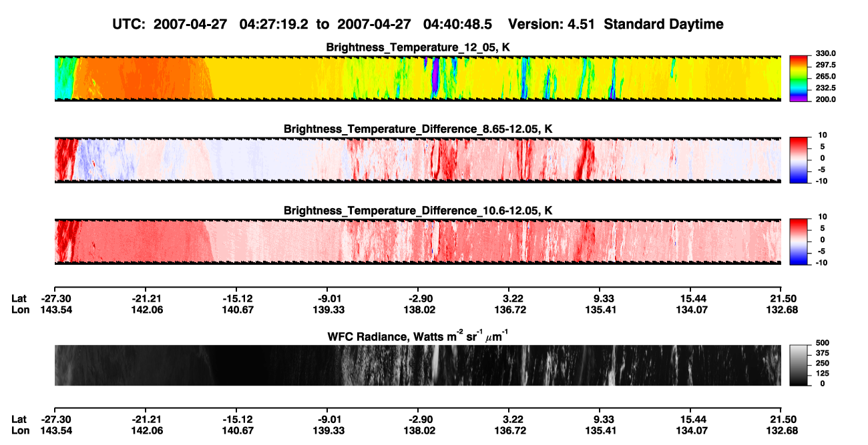868x445 pixels.
Task: Click latitude -2.90 on the axis above WFC panel
Action: pos(419,298)
